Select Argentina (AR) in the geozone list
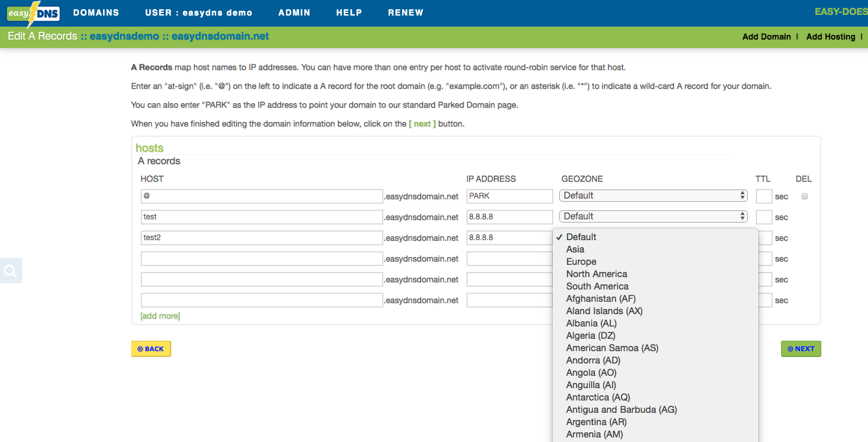Viewport: 868px width, 442px height. coord(596,421)
